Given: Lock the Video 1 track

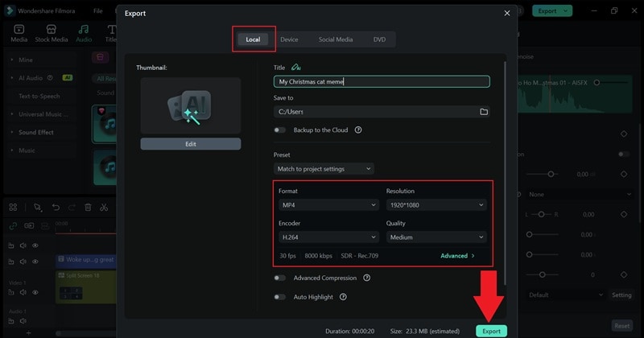Looking at the screenshot, I should tap(11, 292).
